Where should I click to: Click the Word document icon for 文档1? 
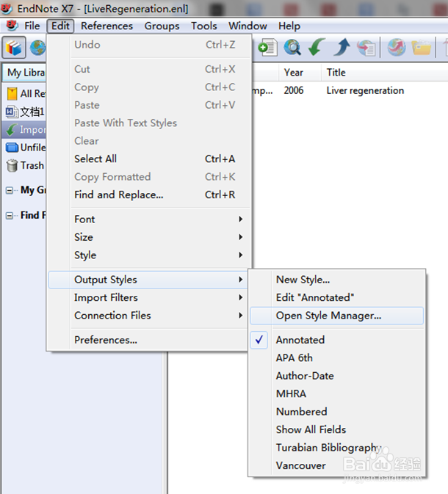pyautogui.click(x=12, y=112)
